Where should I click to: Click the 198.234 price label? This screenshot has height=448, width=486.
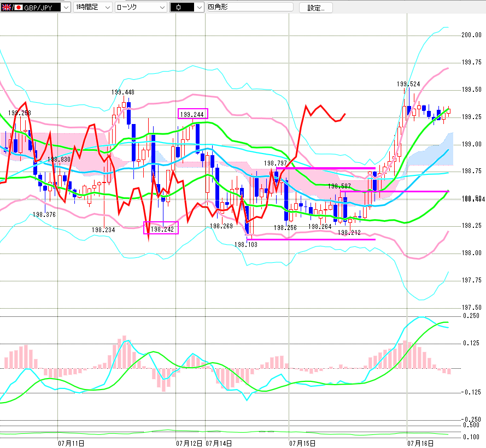point(103,229)
